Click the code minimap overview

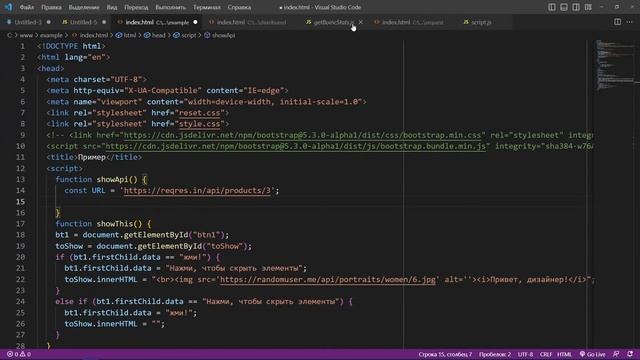pos(617,65)
